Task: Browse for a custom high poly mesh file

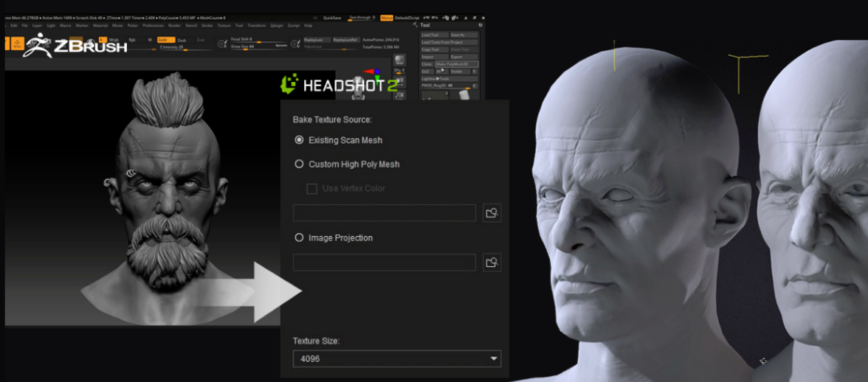Action: coord(492,213)
